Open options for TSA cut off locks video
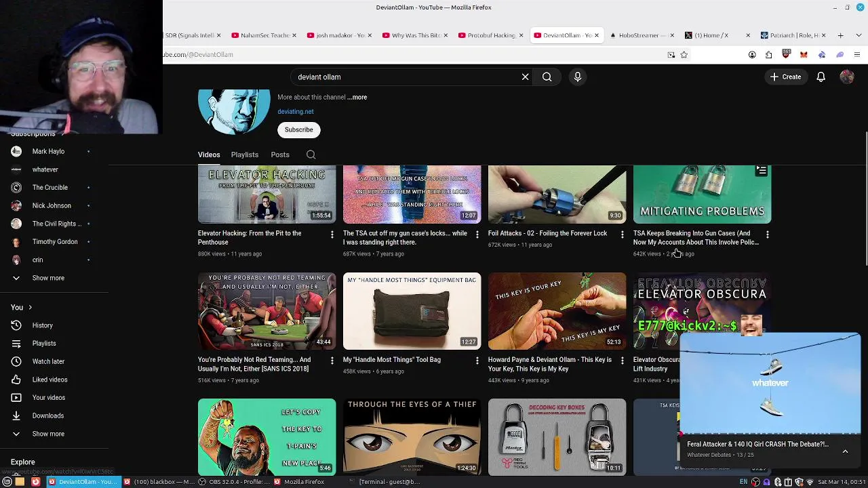Screen dimensions: 868x488 coord(477,235)
